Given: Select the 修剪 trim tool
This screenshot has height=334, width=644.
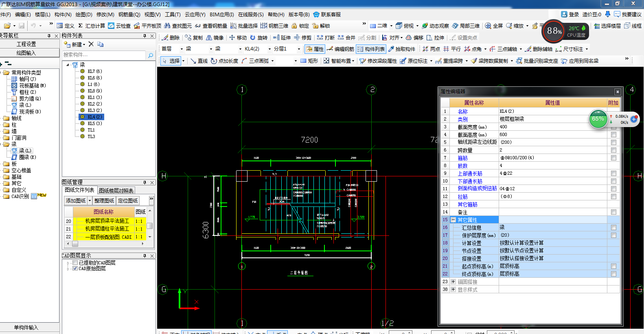Looking at the screenshot, I should click(x=302, y=37).
